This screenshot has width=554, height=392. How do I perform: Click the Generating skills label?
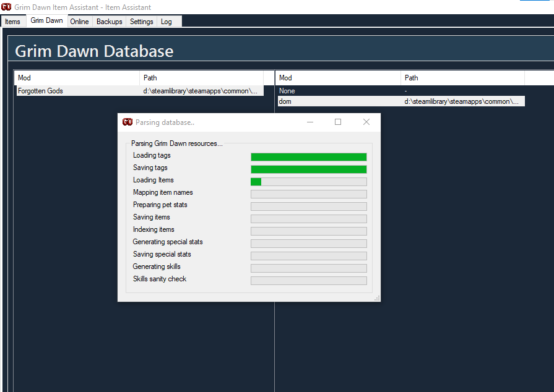point(157,266)
